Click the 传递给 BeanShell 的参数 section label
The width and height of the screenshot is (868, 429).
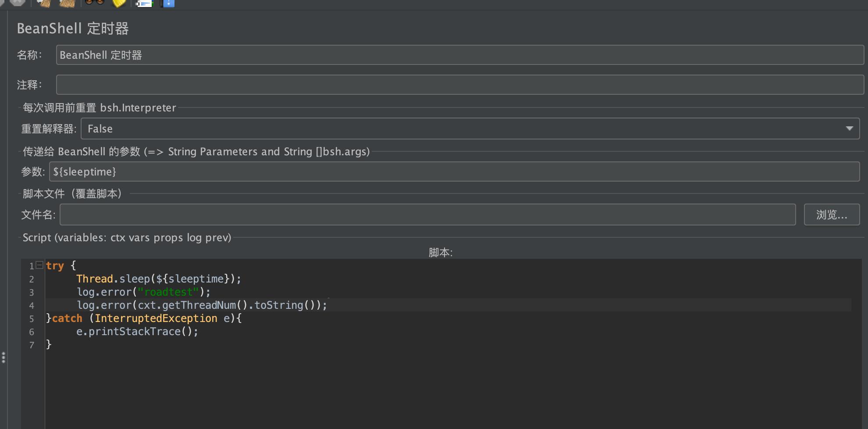(196, 151)
